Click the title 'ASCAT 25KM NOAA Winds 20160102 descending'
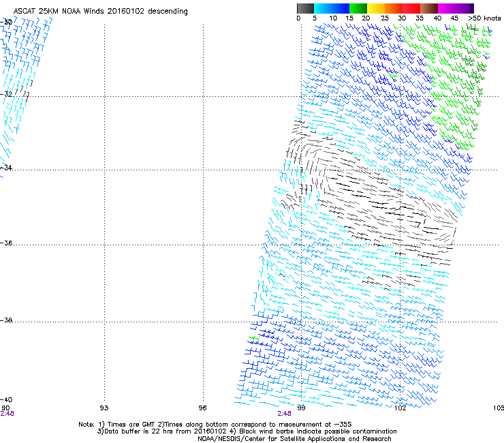Screen dimensions: 504x443 tap(100, 12)
